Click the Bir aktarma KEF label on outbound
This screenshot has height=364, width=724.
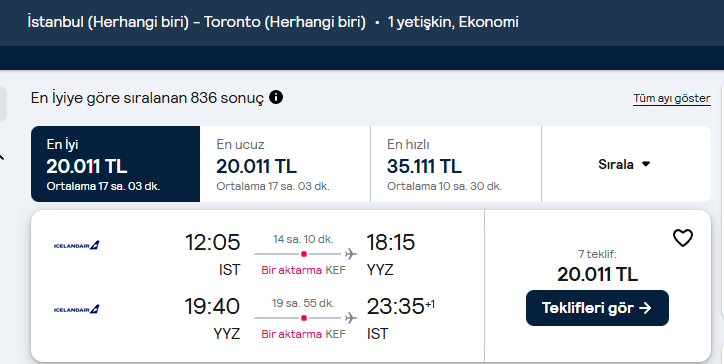pos(303,270)
